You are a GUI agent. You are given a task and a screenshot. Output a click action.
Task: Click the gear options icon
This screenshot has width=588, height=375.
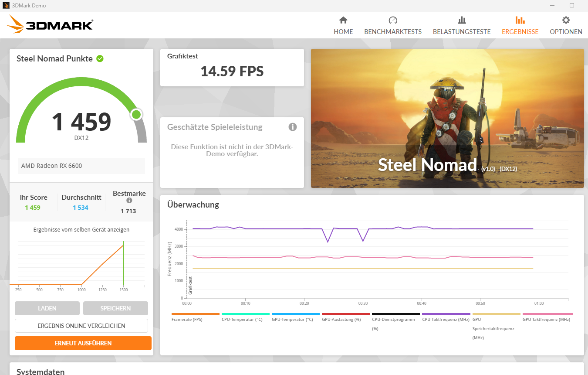click(566, 20)
